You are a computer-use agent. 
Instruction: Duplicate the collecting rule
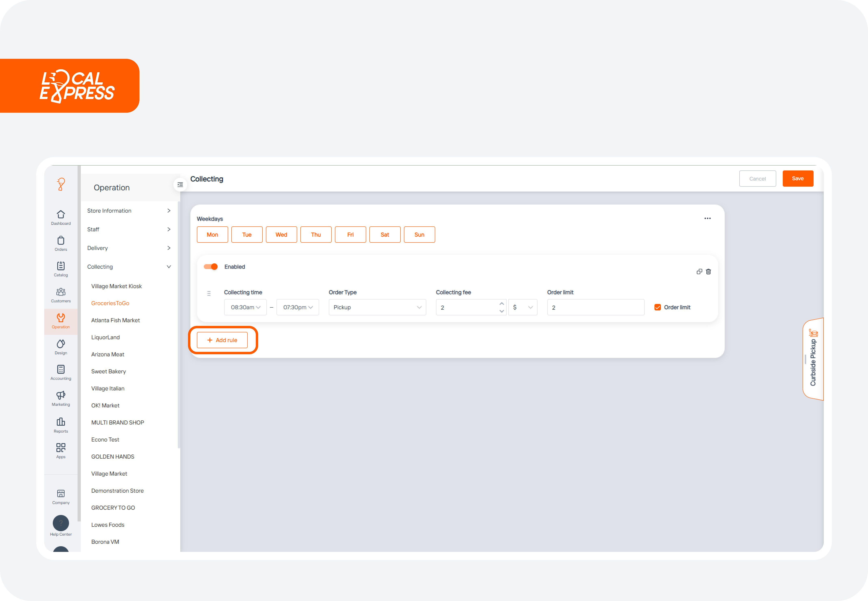pyautogui.click(x=699, y=271)
